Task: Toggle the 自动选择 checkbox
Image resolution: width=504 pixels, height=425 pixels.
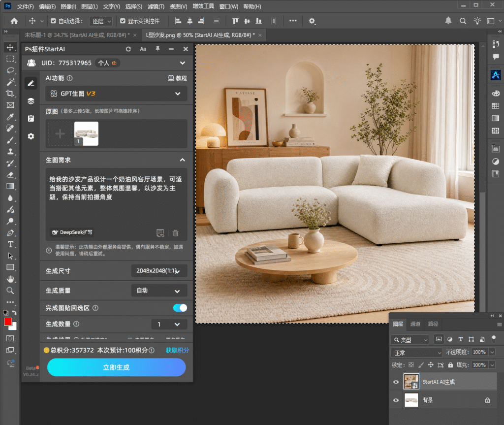Action: click(x=53, y=21)
